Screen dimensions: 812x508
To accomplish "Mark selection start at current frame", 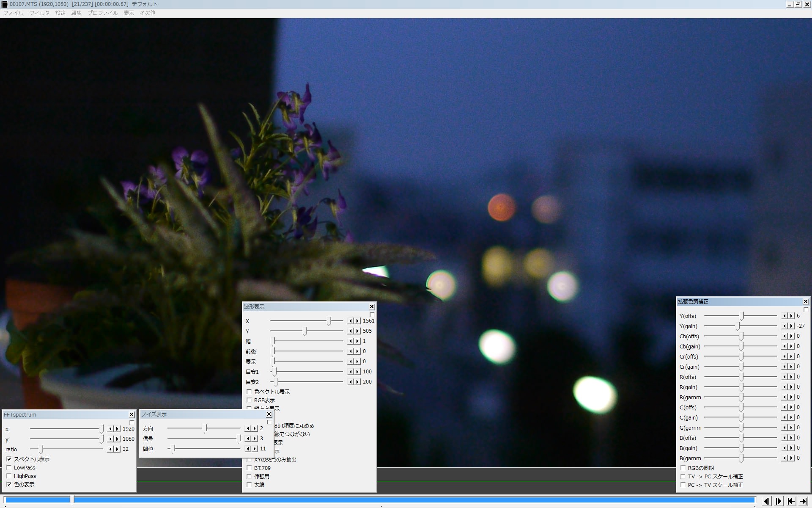I will click(x=791, y=501).
